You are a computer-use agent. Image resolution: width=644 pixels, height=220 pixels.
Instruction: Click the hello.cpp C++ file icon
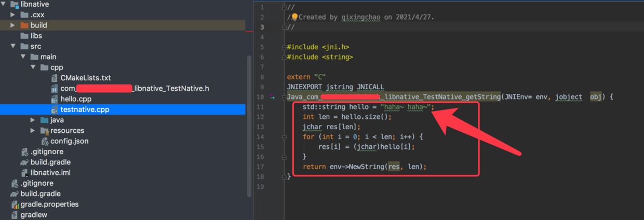pos(54,99)
